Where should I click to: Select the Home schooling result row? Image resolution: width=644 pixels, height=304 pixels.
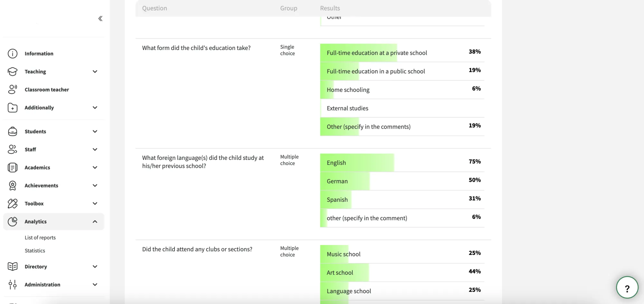[402, 90]
